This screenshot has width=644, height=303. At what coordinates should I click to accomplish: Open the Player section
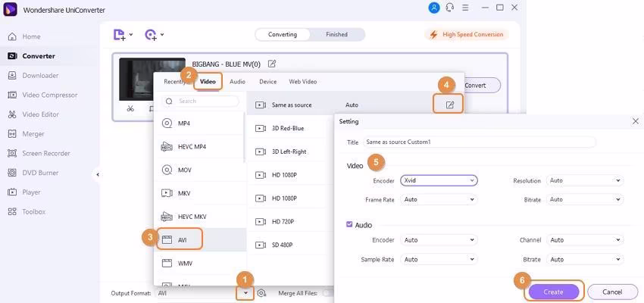coord(24,192)
